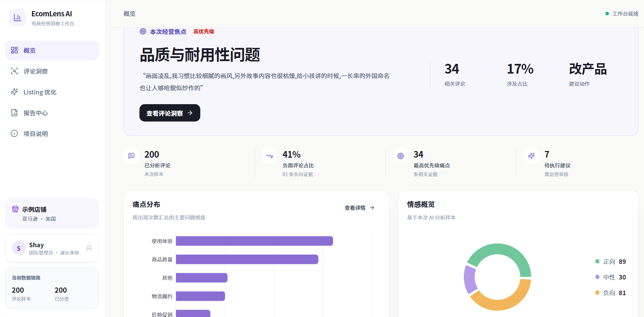Screen dimensions: 644x317
Task: Click the 高优先级 badge
Action: 204,32
